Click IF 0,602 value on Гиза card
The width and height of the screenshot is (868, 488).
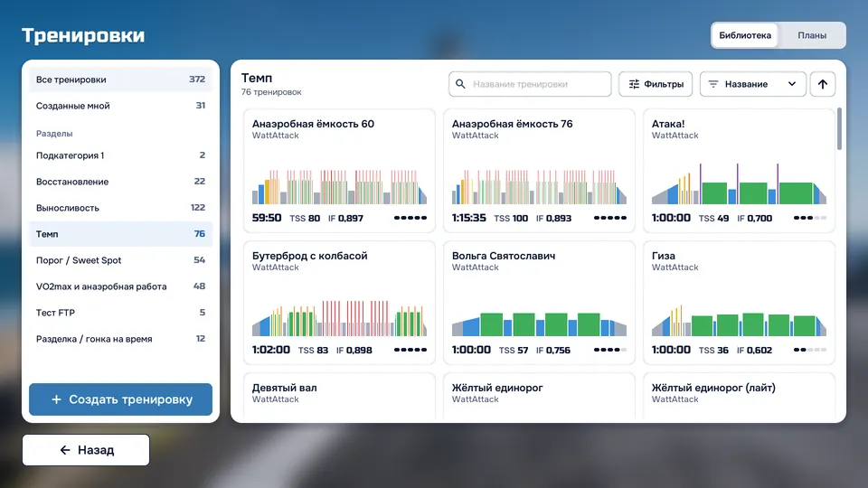[x=754, y=350]
